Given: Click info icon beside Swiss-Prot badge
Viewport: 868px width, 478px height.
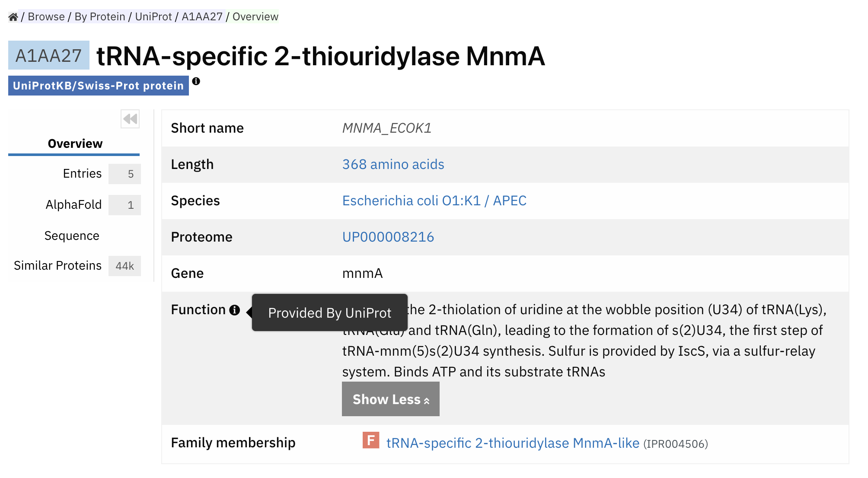Looking at the screenshot, I should pos(196,81).
